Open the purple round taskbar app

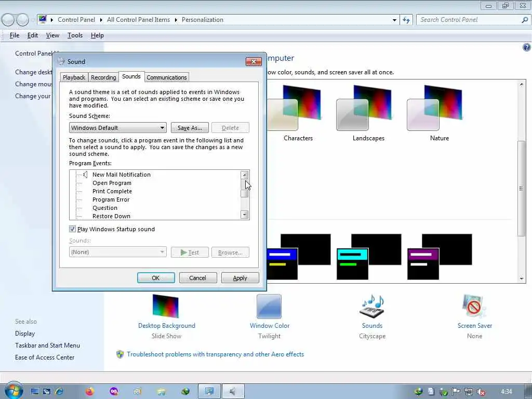pyautogui.click(x=114, y=392)
